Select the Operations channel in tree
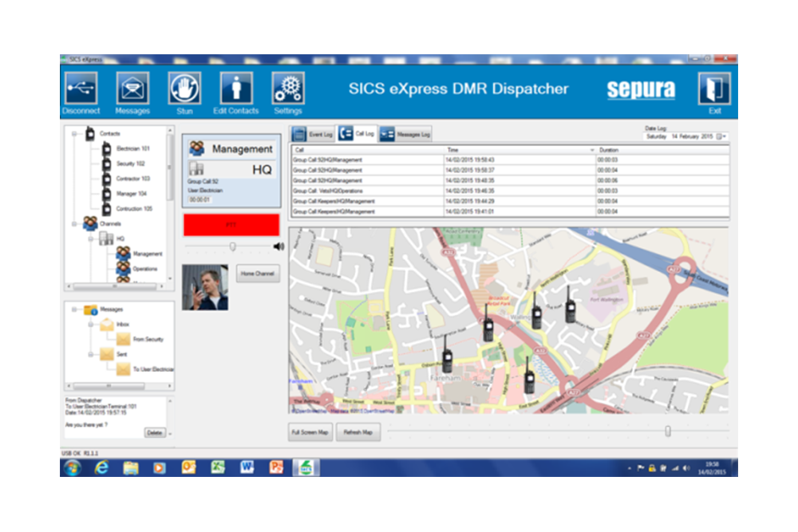798x532 pixels. (x=145, y=269)
